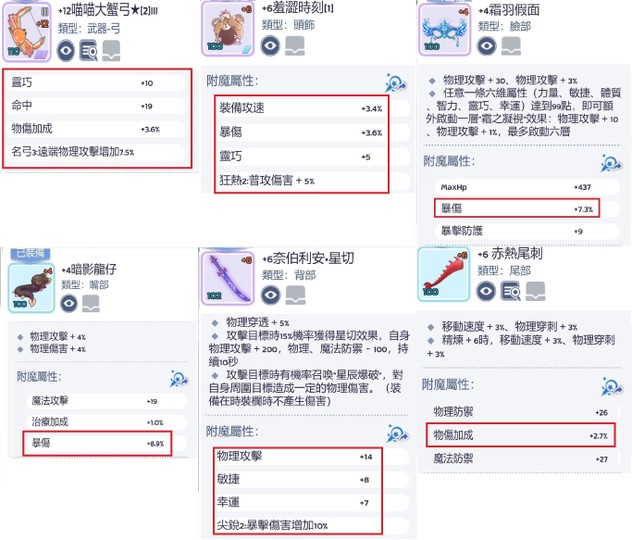
Task: Toggle eye icon under 霜羽假面 mask
Action: (x=486, y=46)
